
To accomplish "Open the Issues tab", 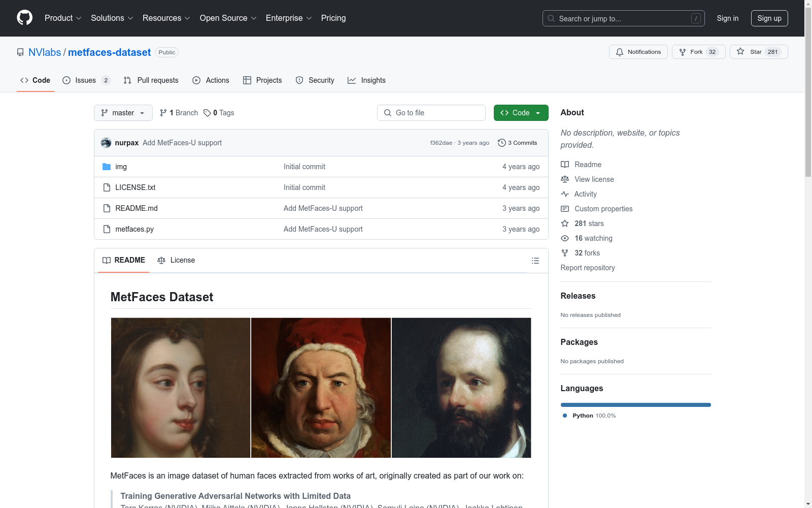I will (x=86, y=80).
